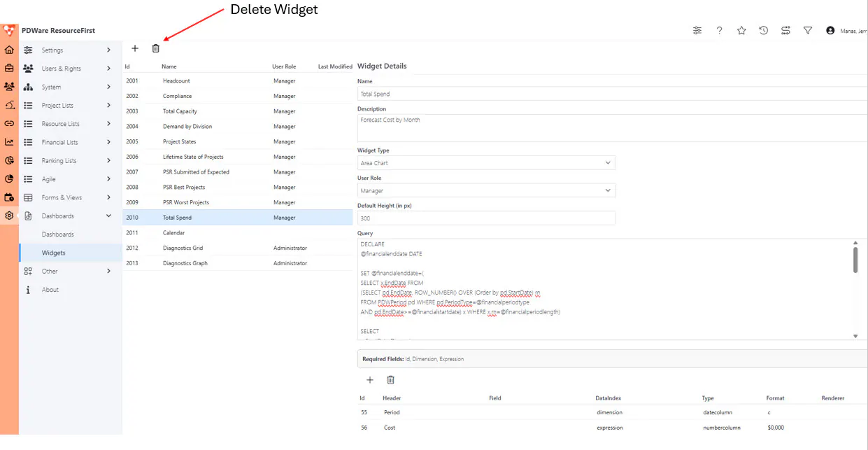Image resolution: width=868 pixels, height=450 pixels.
Task: Select the Total Capacity widget row
Action: tap(238, 111)
